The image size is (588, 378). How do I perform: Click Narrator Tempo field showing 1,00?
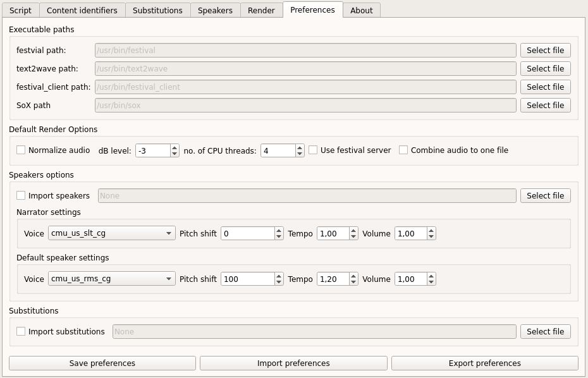click(333, 234)
